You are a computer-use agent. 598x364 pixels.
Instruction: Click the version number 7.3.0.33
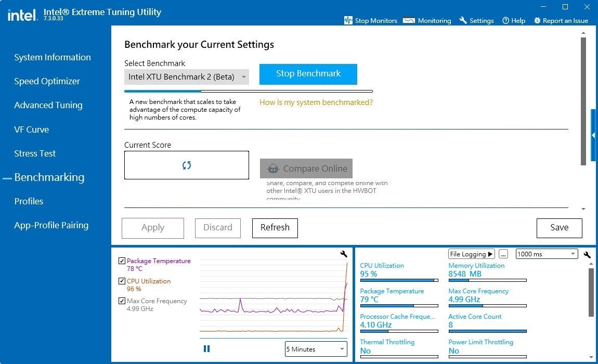[54, 19]
